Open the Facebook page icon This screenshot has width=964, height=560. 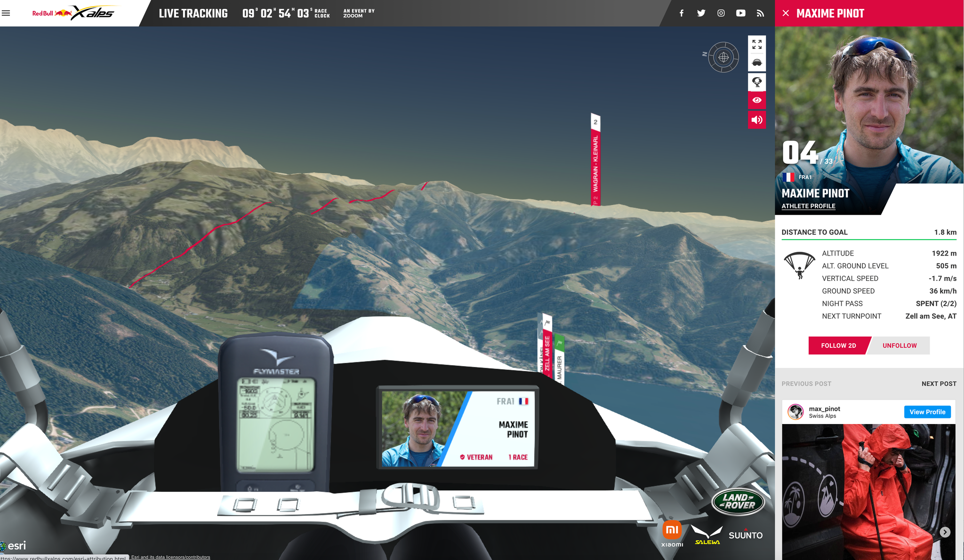tap(681, 13)
